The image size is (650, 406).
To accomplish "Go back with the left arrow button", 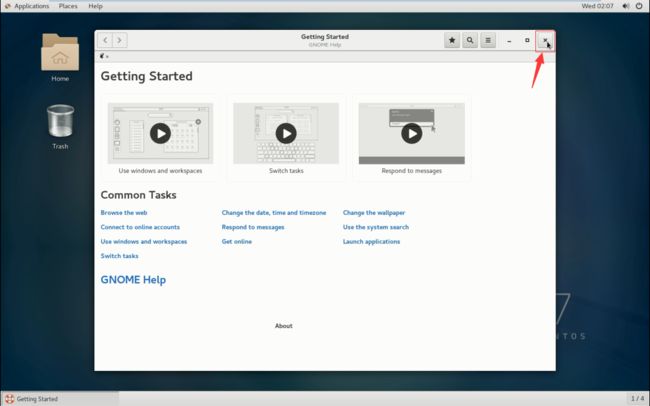I will click(105, 40).
